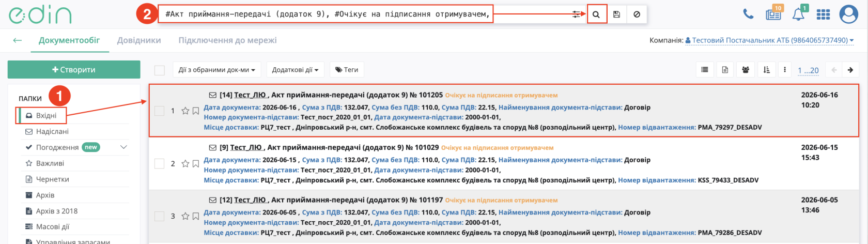
Task: Open the Важливі folder
Action: [50, 163]
